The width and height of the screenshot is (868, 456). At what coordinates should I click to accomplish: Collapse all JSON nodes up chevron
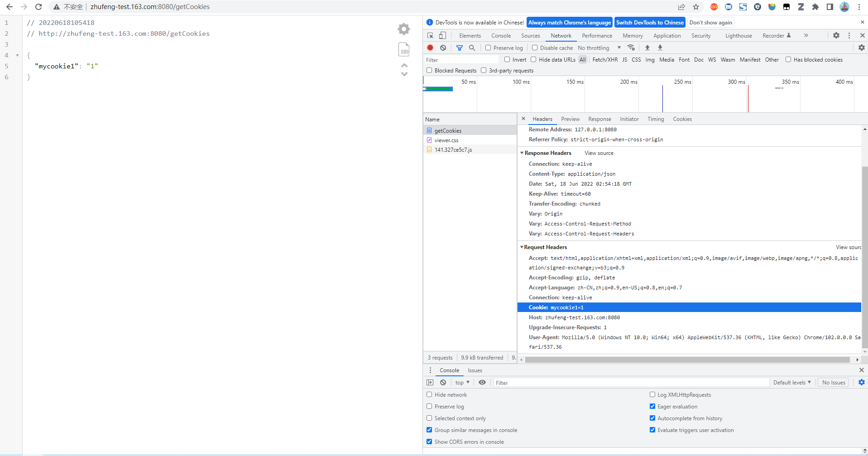[404, 66]
